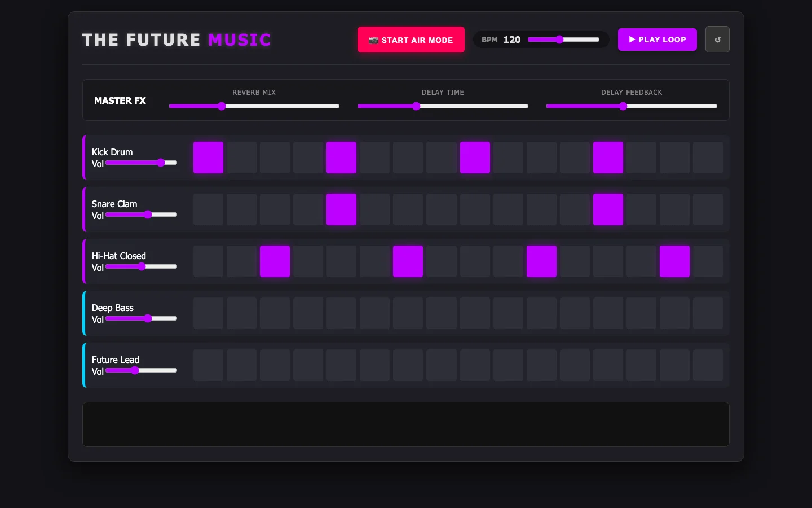The width and height of the screenshot is (812, 508).
Task: Click the reset loop icon button
Action: (x=717, y=40)
